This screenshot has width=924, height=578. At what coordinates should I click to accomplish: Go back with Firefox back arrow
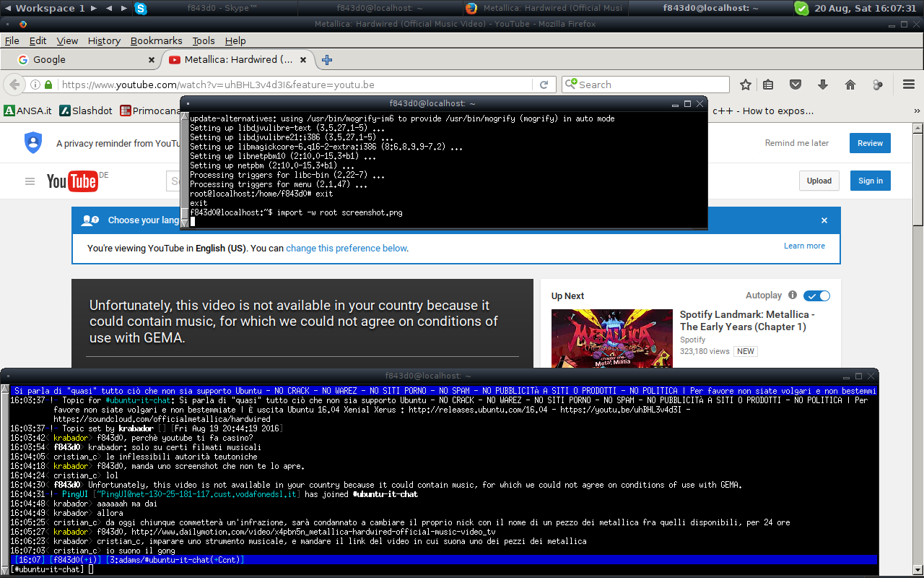14,85
